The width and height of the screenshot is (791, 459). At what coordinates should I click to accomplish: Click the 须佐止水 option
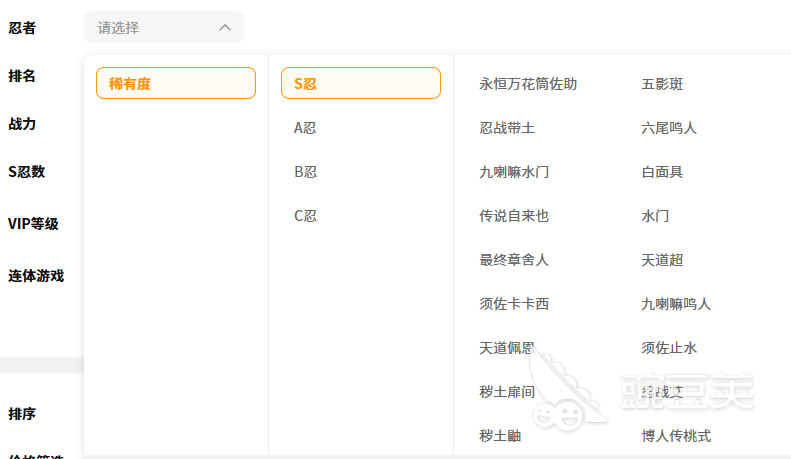pyautogui.click(x=669, y=348)
